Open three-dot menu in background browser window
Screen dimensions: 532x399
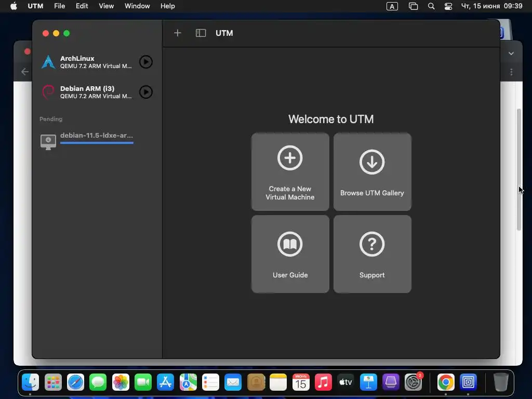[511, 72]
